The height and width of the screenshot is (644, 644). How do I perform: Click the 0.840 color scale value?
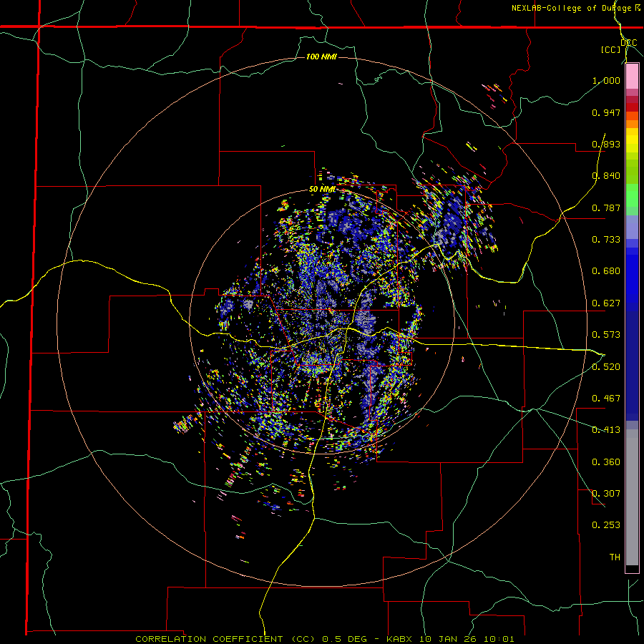(x=606, y=176)
